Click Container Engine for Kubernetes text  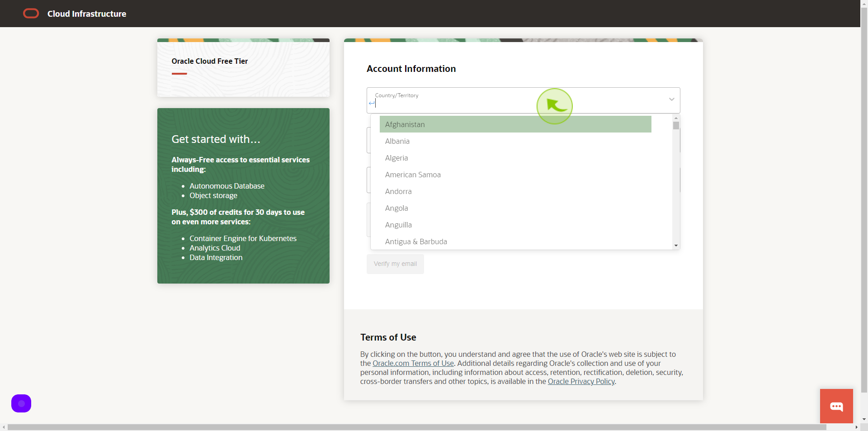click(243, 238)
